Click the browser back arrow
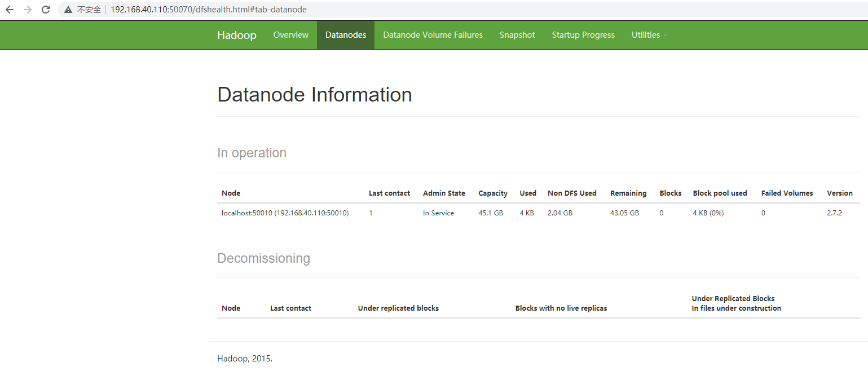 (10, 10)
